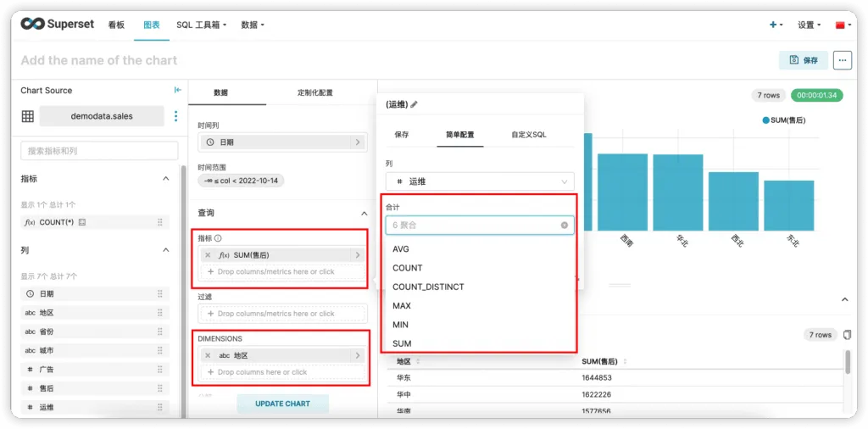Toggle the SUM(售后) legend entry
The width and height of the screenshot is (868, 429).
784,120
